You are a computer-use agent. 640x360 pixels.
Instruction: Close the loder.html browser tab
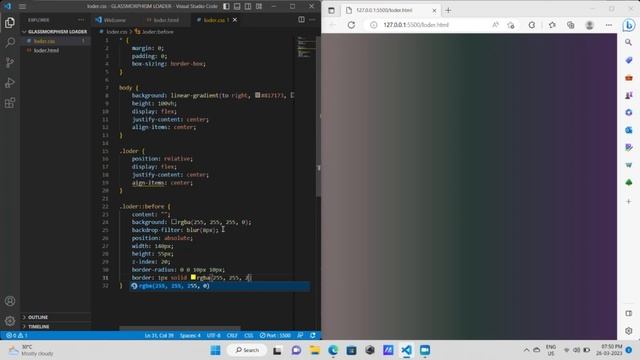click(x=434, y=11)
